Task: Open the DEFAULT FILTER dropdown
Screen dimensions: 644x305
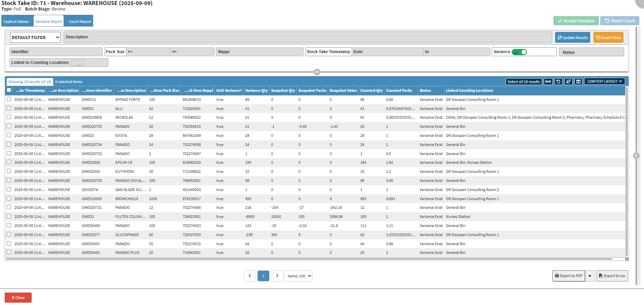Action: (x=35, y=37)
